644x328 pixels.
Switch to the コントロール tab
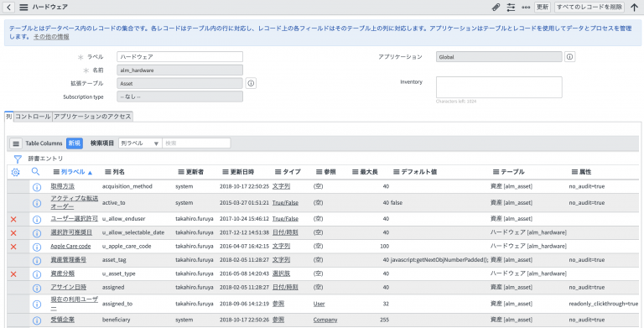[33, 117]
